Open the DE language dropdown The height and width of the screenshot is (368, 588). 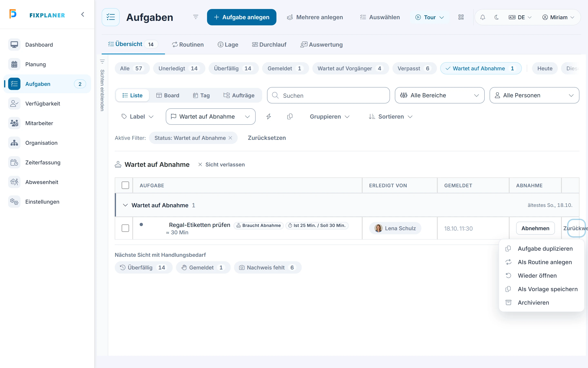(520, 17)
